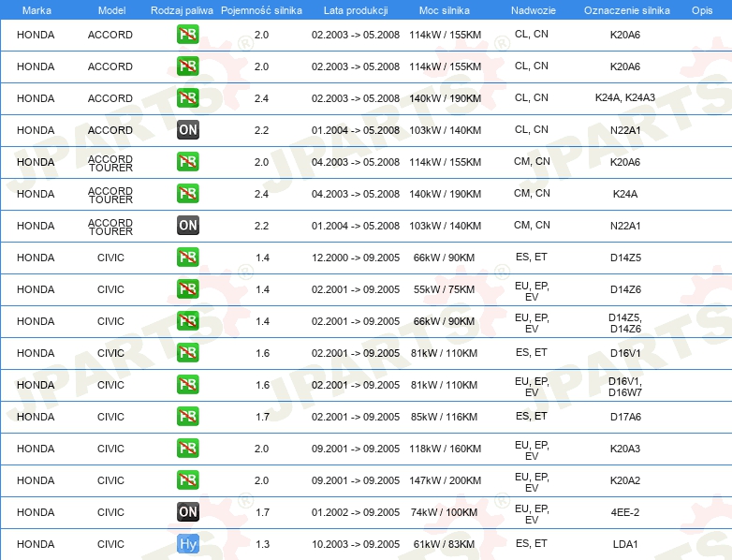Select engine code 4EE-2
The height and width of the screenshot is (560, 732).
(625, 512)
